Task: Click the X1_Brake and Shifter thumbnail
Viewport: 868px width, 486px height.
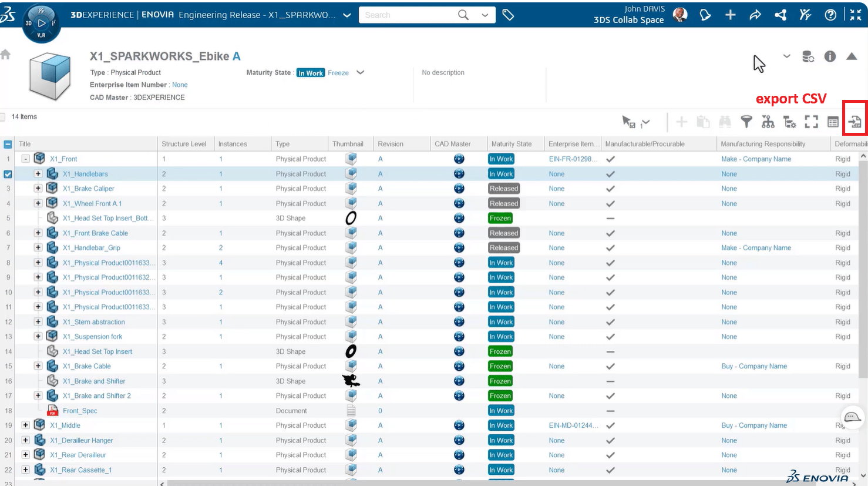Action: point(351,381)
